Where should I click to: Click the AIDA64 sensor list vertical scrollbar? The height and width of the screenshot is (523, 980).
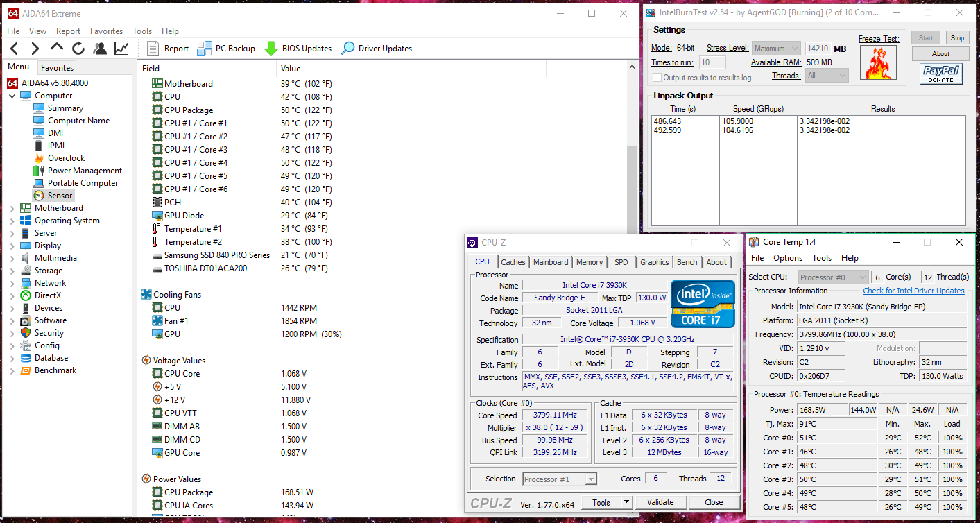[631, 187]
